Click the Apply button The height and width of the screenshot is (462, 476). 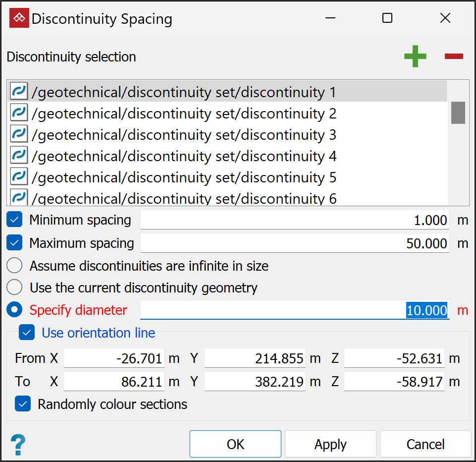(x=330, y=444)
